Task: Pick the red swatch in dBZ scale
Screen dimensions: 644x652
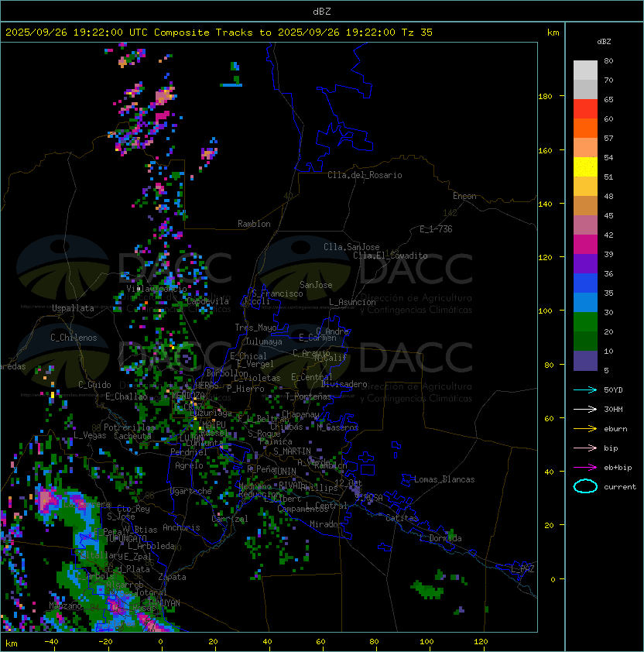Action: 585,109
